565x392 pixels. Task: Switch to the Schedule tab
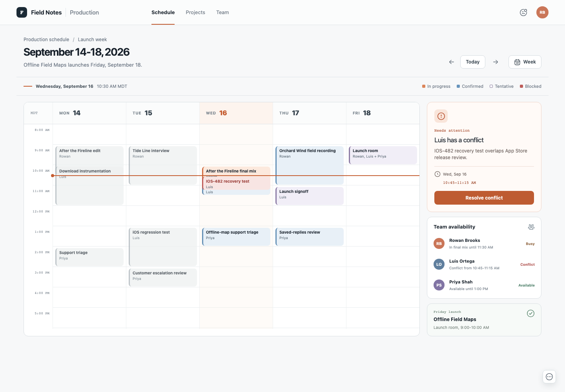[x=163, y=13]
